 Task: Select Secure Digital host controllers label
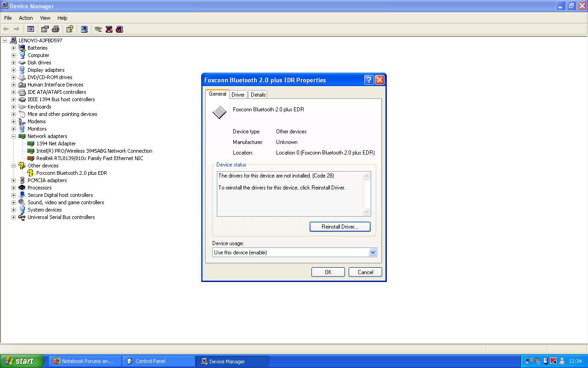pyautogui.click(x=60, y=195)
